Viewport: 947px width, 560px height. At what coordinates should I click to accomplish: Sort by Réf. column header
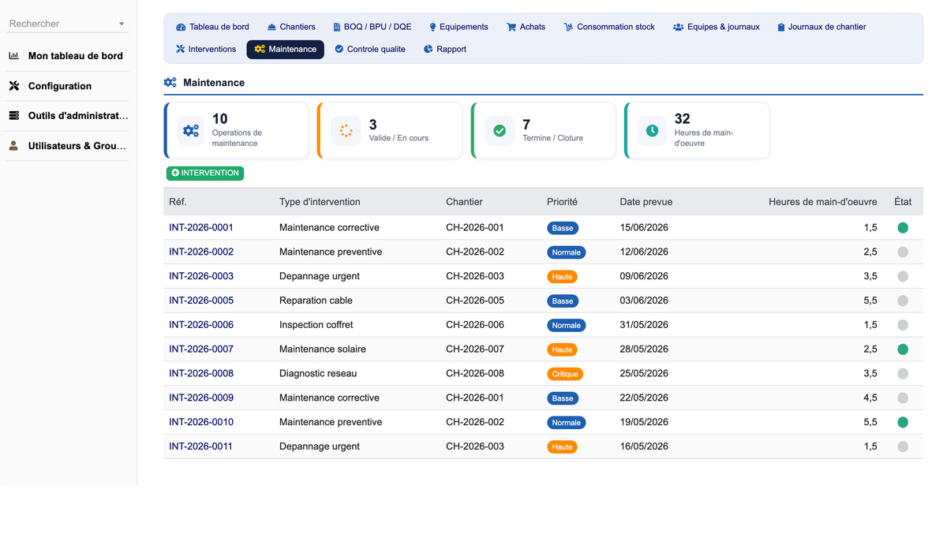point(178,202)
